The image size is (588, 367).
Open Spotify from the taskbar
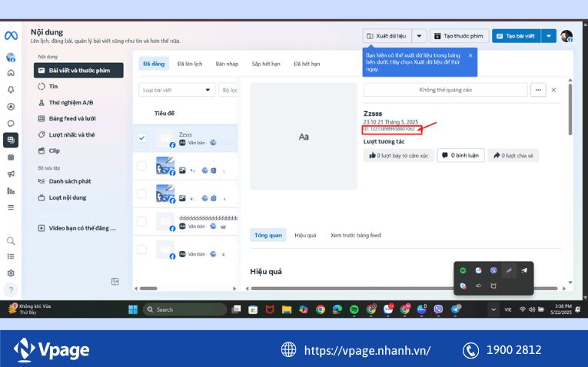click(x=354, y=309)
